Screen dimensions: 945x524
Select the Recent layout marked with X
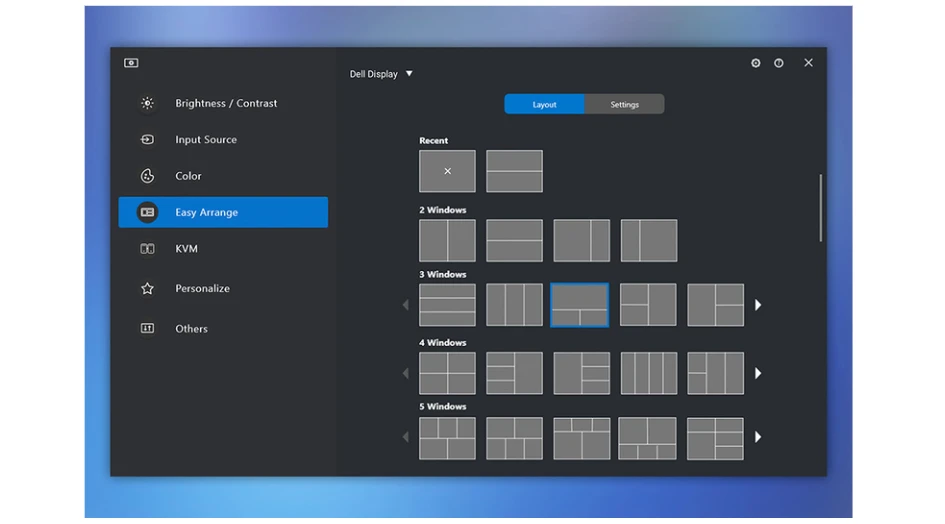click(x=447, y=171)
